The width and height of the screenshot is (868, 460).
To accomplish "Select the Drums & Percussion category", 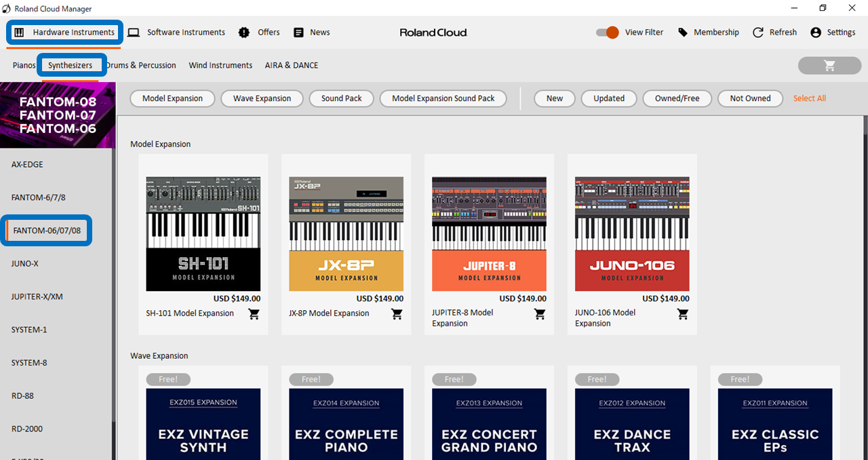I will coord(141,65).
